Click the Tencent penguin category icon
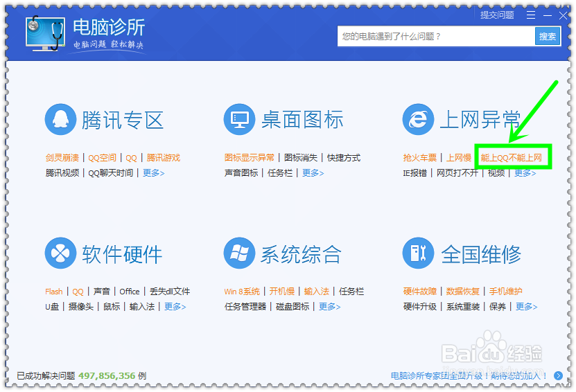The width and height of the screenshot is (576, 392). [60, 119]
